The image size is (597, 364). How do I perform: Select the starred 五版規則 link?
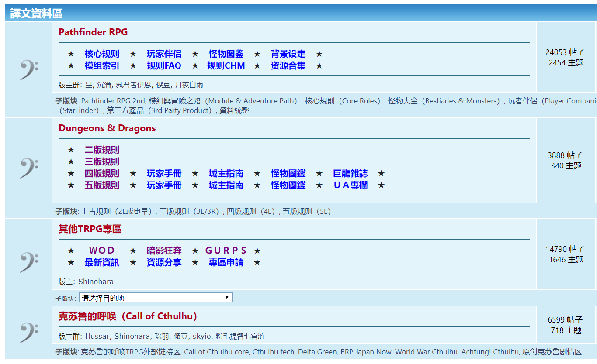click(102, 185)
